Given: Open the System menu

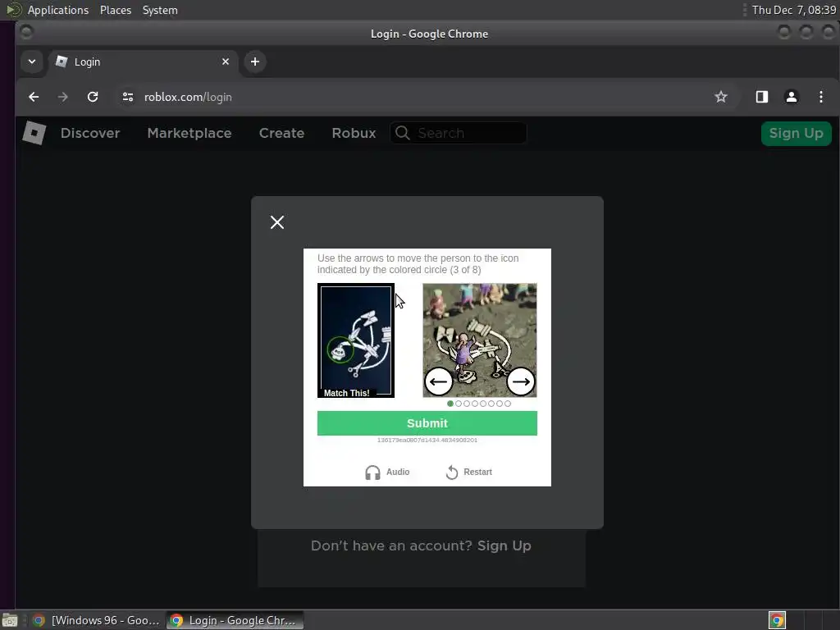Looking at the screenshot, I should click(160, 10).
